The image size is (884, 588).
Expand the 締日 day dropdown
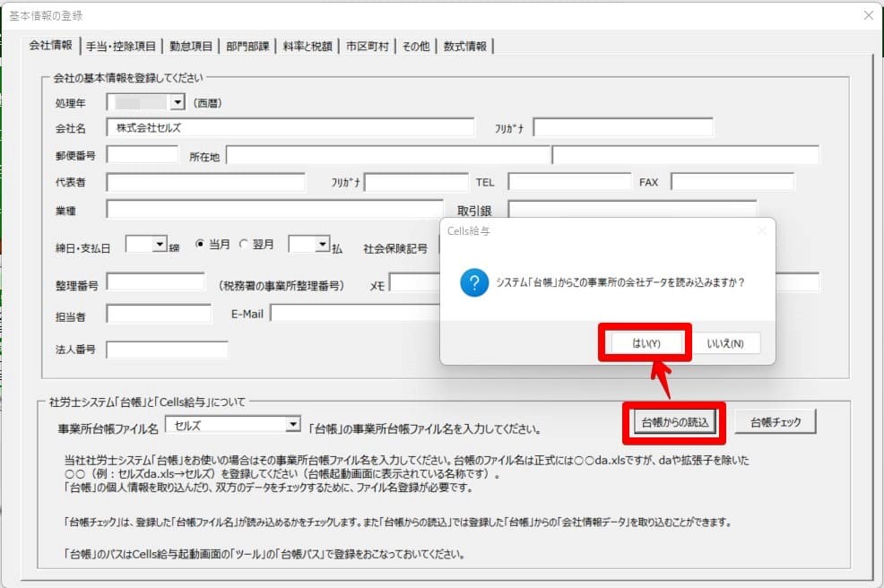(160, 245)
